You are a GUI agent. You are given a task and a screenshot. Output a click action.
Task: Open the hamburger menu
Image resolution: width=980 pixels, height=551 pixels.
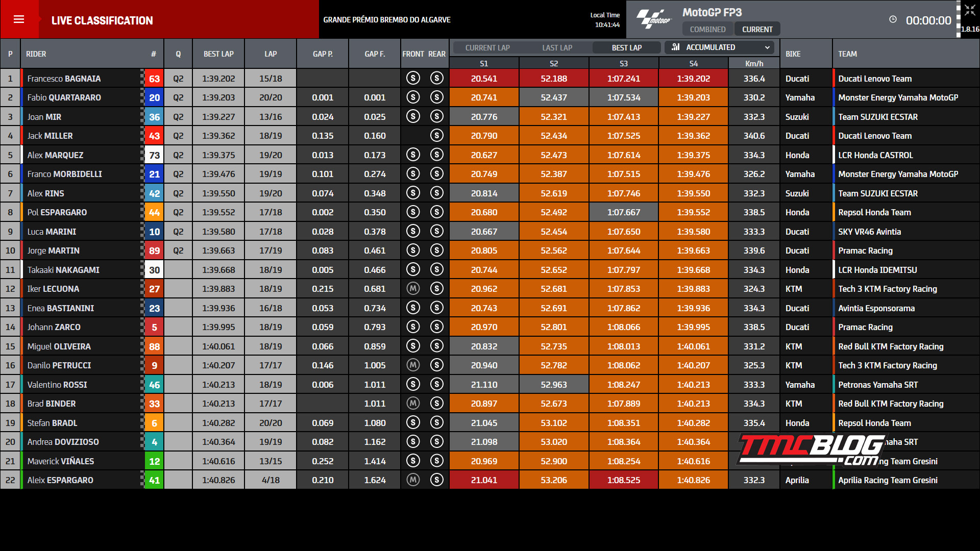click(19, 19)
